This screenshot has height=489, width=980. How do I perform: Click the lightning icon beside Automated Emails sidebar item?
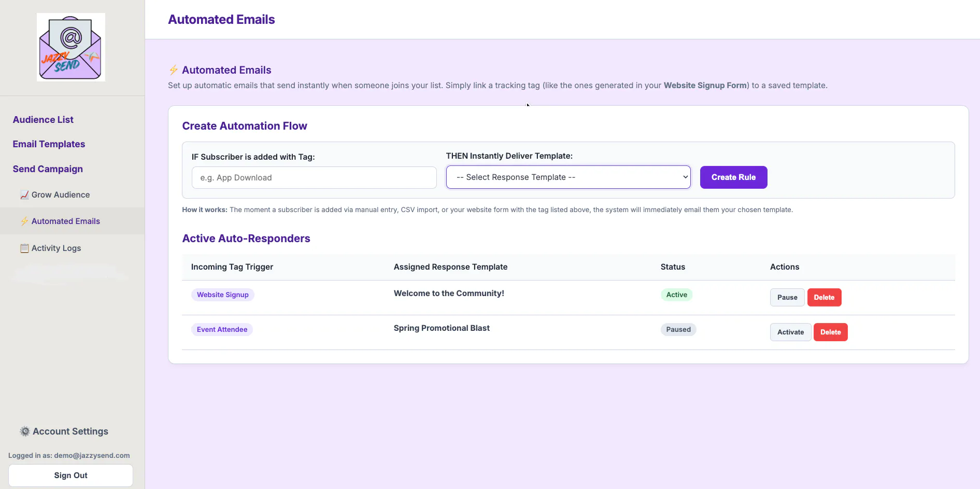[x=24, y=221]
